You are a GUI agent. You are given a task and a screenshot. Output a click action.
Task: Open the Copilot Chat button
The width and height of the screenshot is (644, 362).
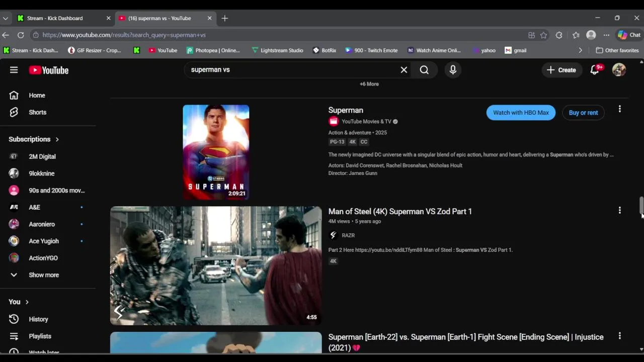point(629,35)
